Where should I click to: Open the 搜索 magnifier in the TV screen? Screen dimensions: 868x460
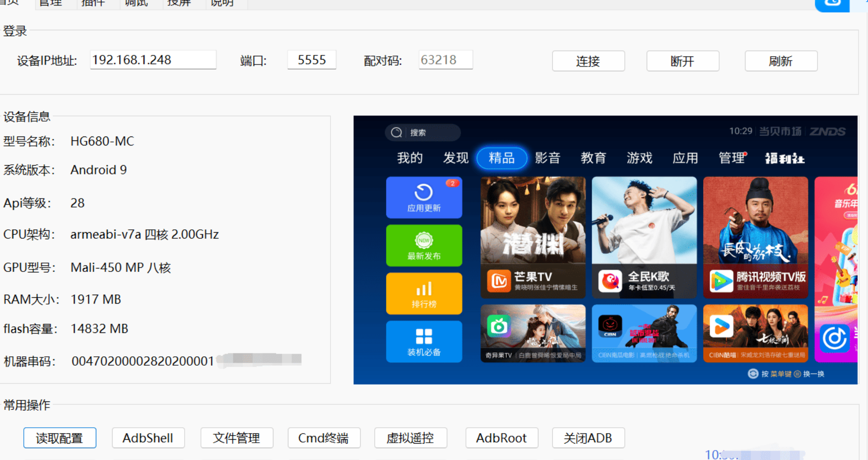pos(396,132)
